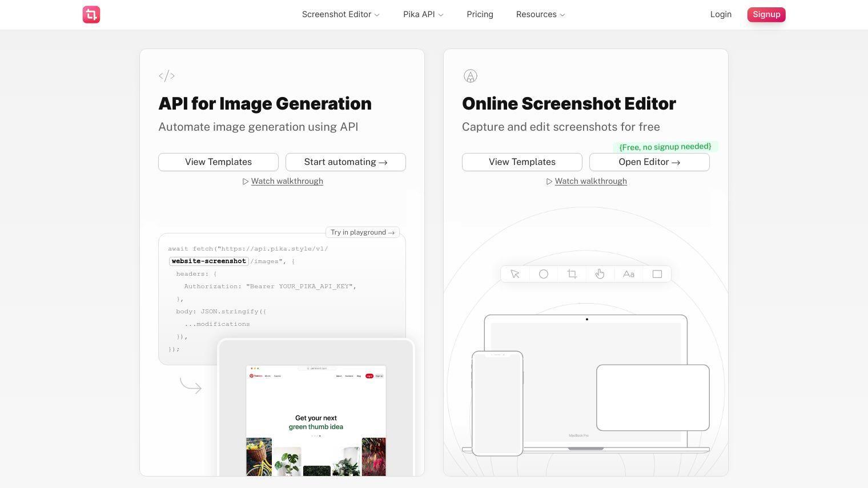Click the pen circle icon above Screenshot Editor heading

click(470, 76)
